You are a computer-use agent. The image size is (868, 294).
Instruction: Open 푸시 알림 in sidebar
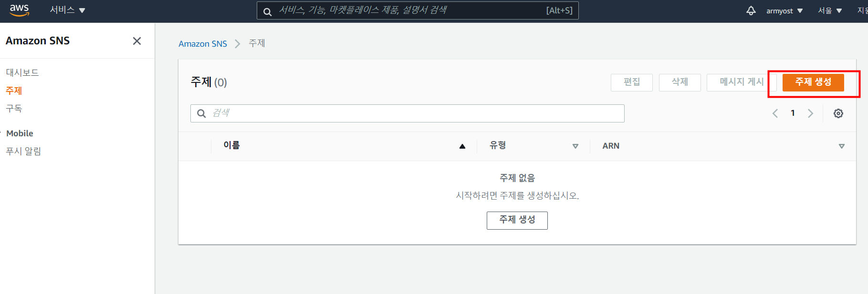(x=23, y=151)
